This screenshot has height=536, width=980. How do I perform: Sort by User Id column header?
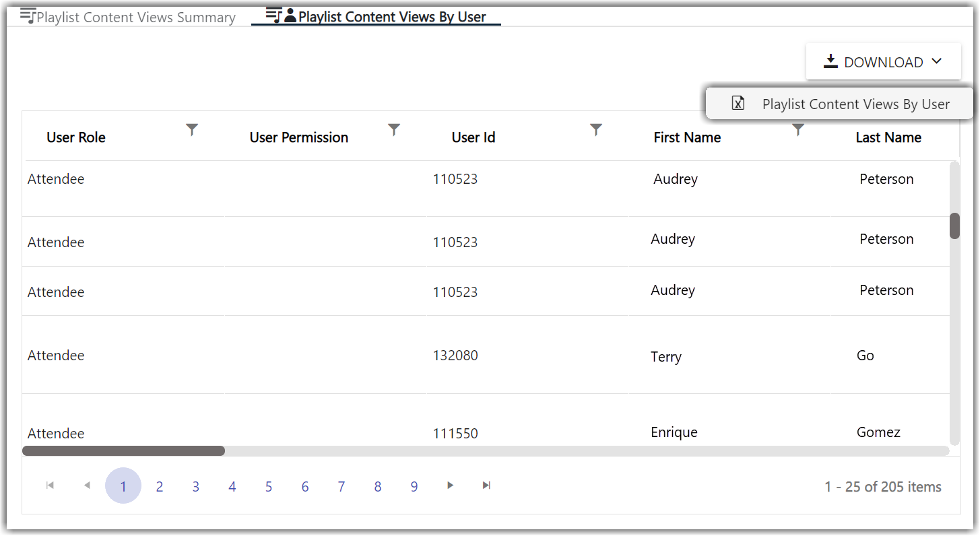[473, 137]
